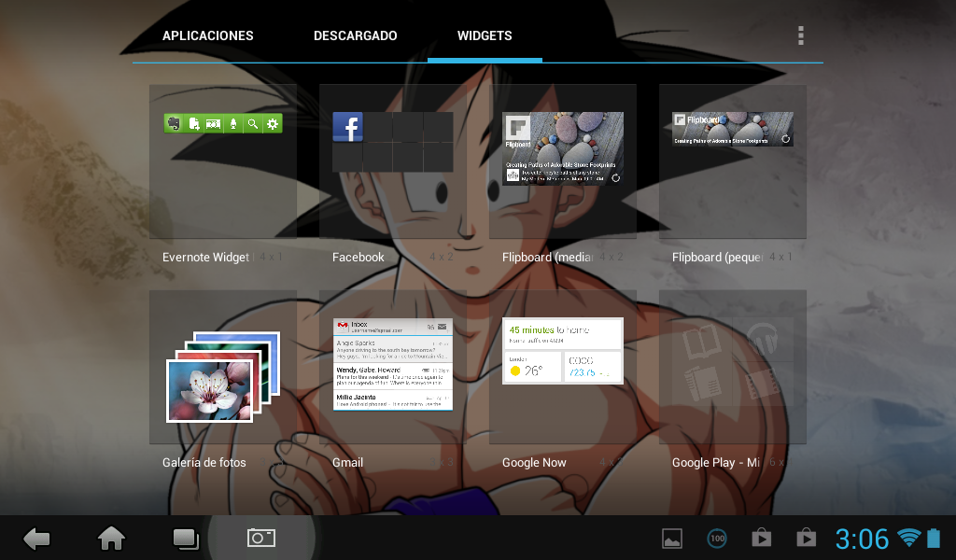This screenshot has height=560, width=956.
Task: Tap the 45 minutes to home card
Action: tap(562, 334)
